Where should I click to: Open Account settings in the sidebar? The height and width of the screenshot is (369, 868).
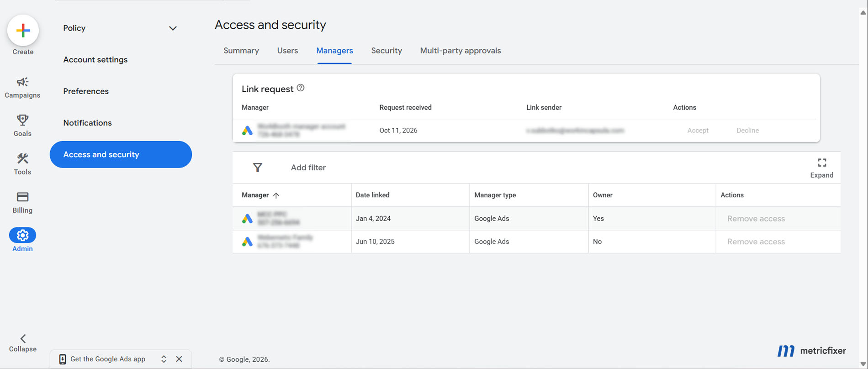[x=95, y=60]
